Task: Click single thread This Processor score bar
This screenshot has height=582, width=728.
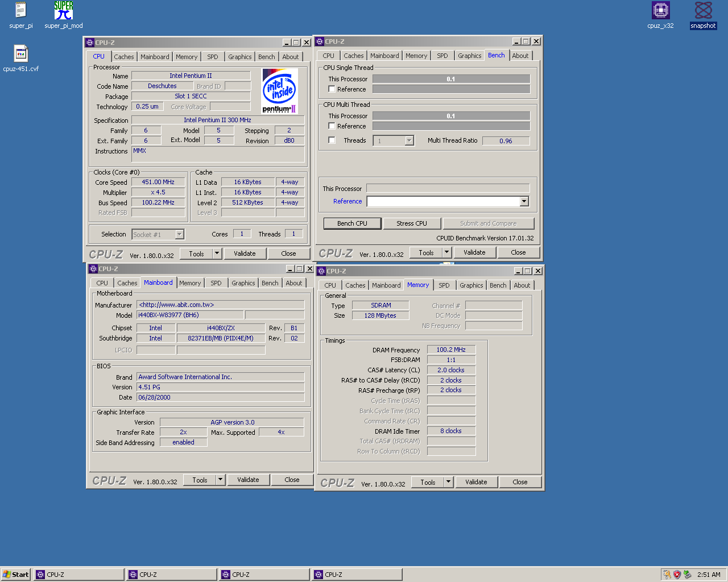Action: pos(451,79)
